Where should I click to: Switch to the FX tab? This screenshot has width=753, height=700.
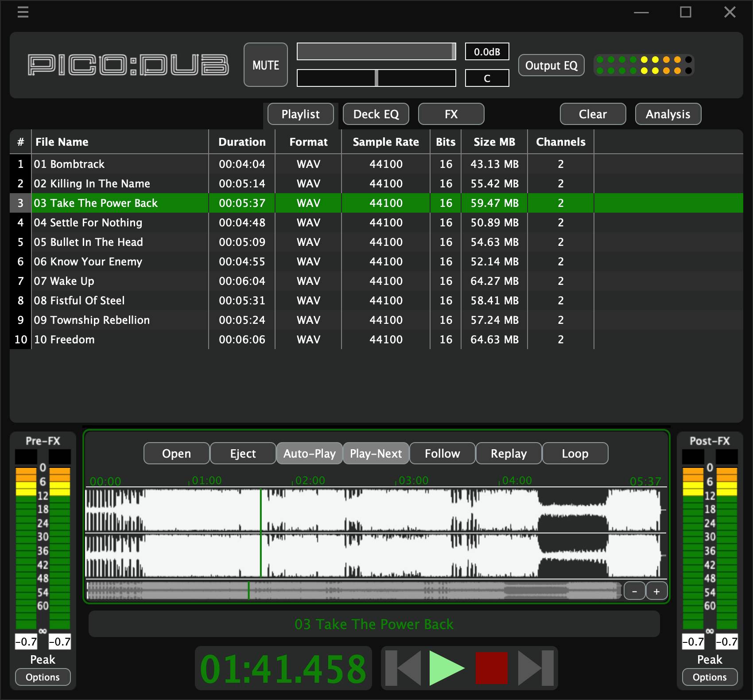(451, 114)
